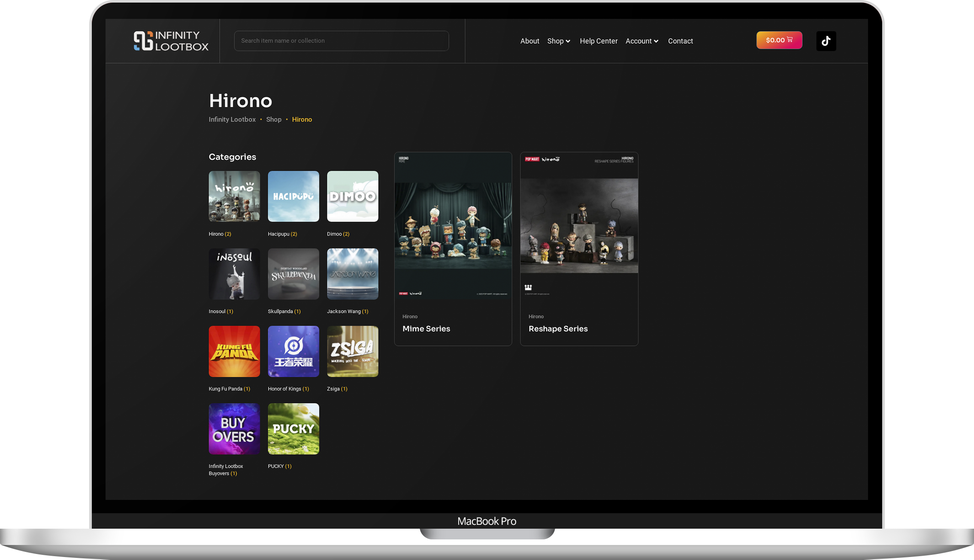Click the Shop breadcrumb link

click(274, 119)
